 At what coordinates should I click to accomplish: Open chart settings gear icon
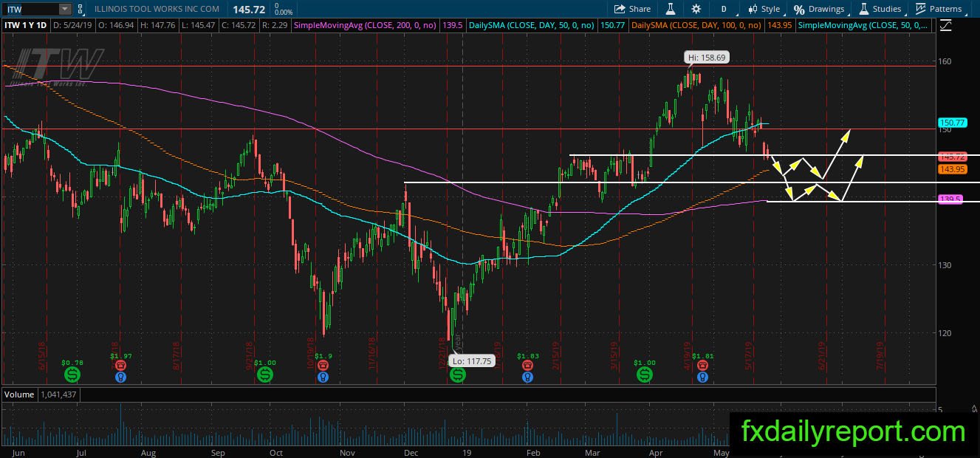click(x=696, y=9)
